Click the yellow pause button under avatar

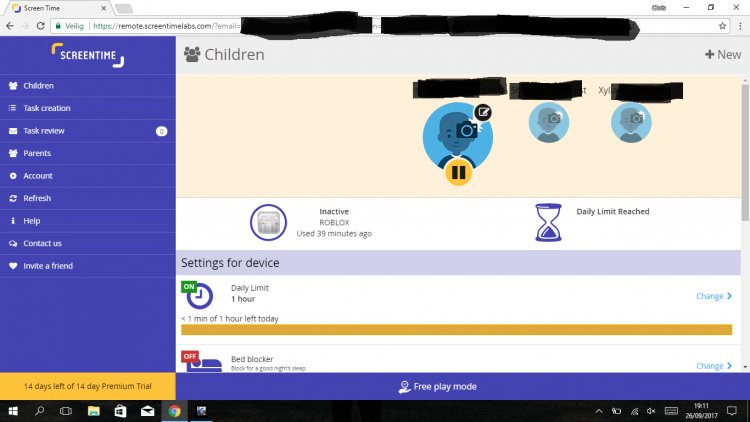458,172
